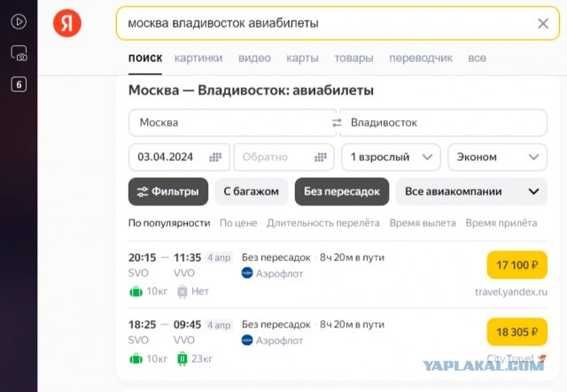
Task: Open the Yandex logo home link
Action: (67, 24)
